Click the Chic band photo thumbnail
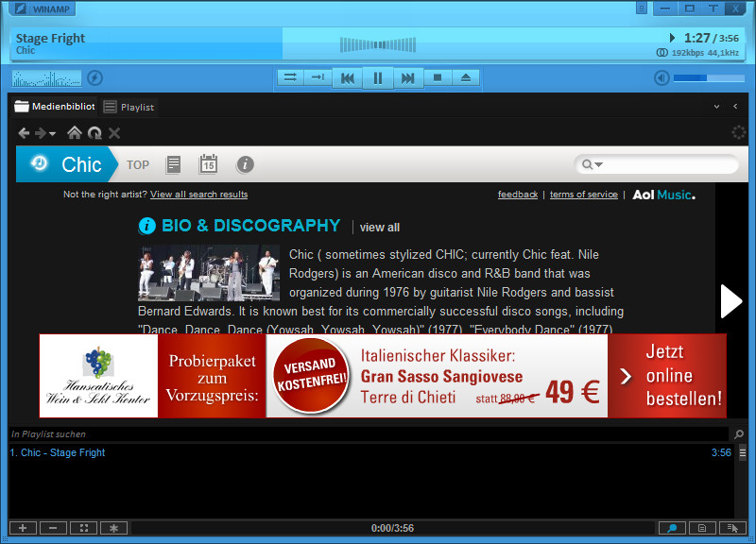 click(208, 273)
